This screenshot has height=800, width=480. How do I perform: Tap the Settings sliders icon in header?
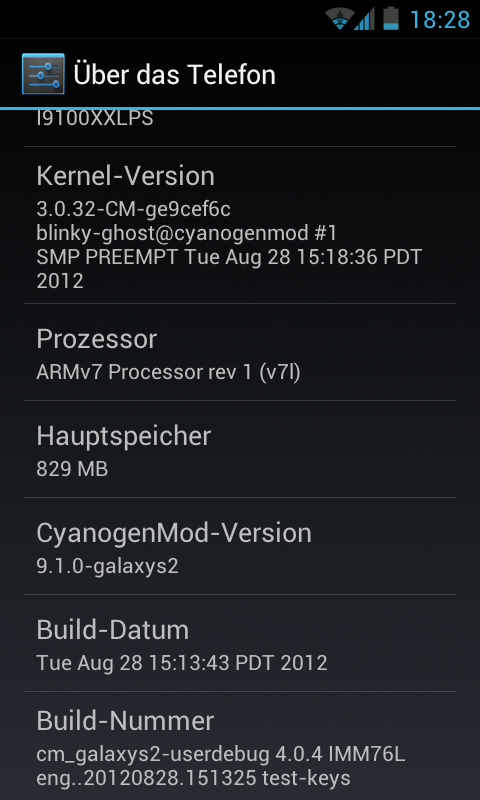pyautogui.click(x=43, y=74)
